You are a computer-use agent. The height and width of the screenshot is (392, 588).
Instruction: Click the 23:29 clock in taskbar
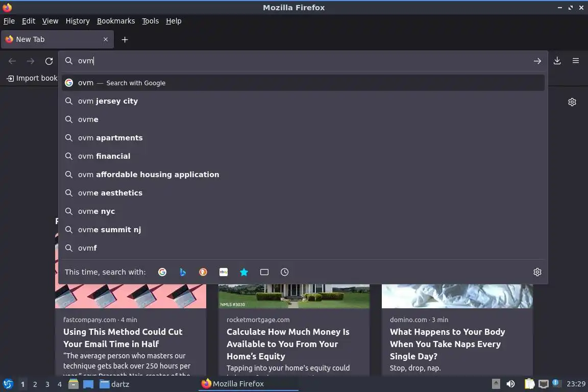pos(576,384)
